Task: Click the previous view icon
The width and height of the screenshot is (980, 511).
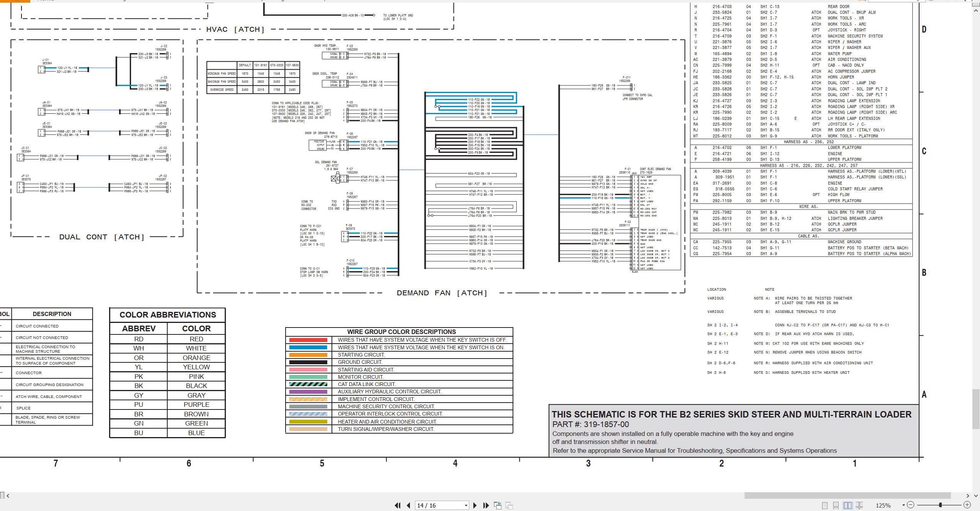Action: coord(498,505)
